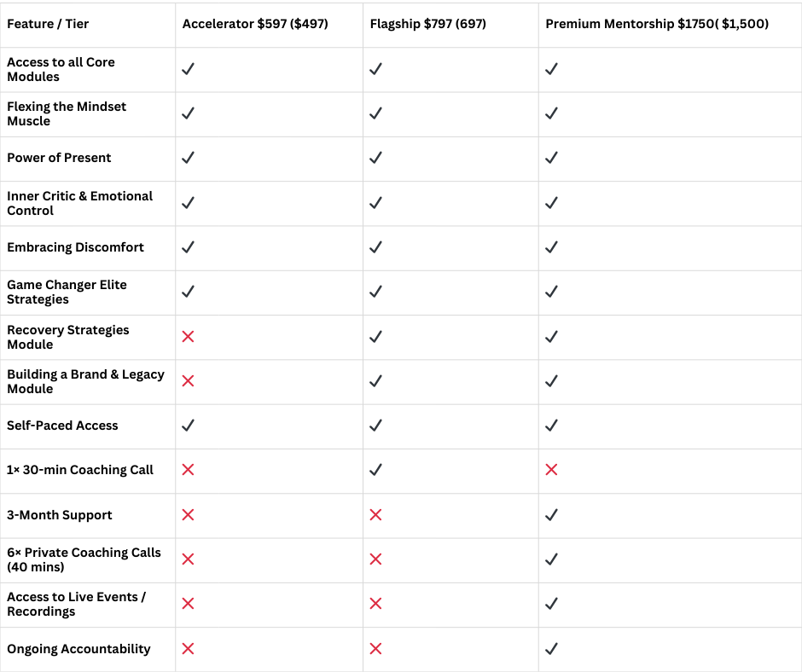Click the red X for Building a Brand & Legacy under Accelerator
The width and height of the screenshot is (802, 672).
(188, 381)
